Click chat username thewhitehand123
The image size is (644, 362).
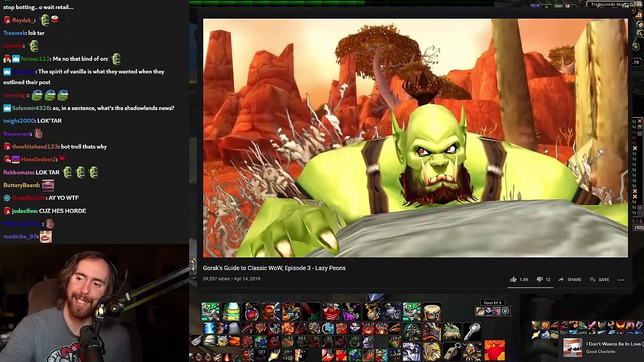35,146
